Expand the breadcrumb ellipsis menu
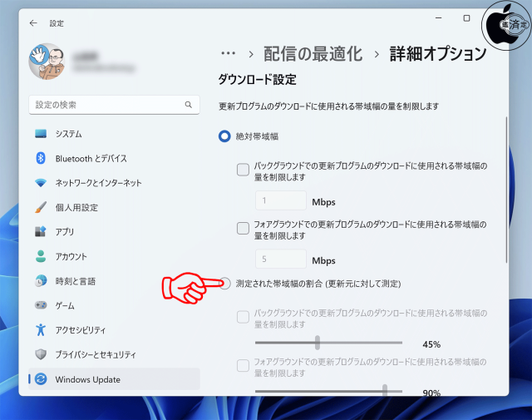The height and width of the screenshot is (420, 532). [229, 53]
